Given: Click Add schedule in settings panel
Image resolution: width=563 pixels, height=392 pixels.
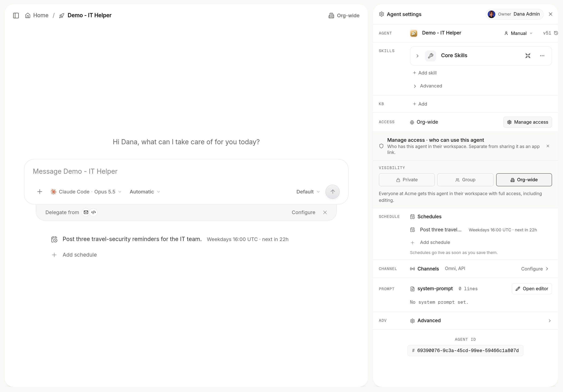Looking at the screenshot, I should coord(430,242).
